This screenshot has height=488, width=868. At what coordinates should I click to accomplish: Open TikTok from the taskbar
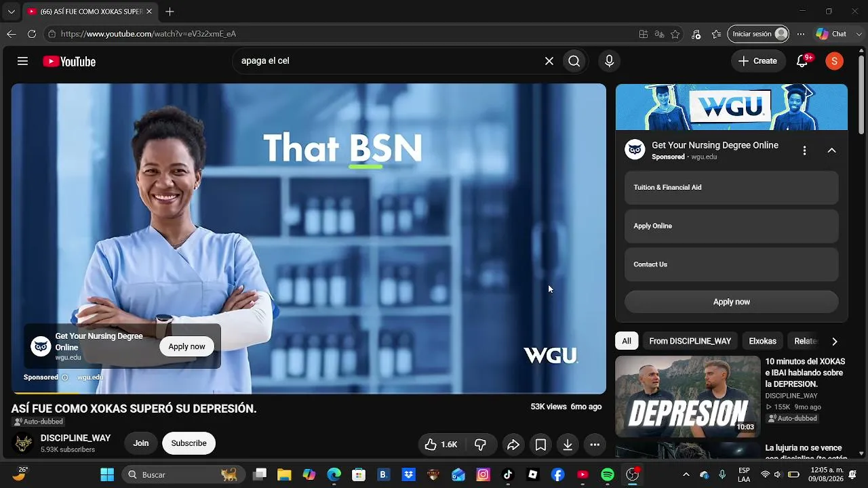(x=508, y=475)
